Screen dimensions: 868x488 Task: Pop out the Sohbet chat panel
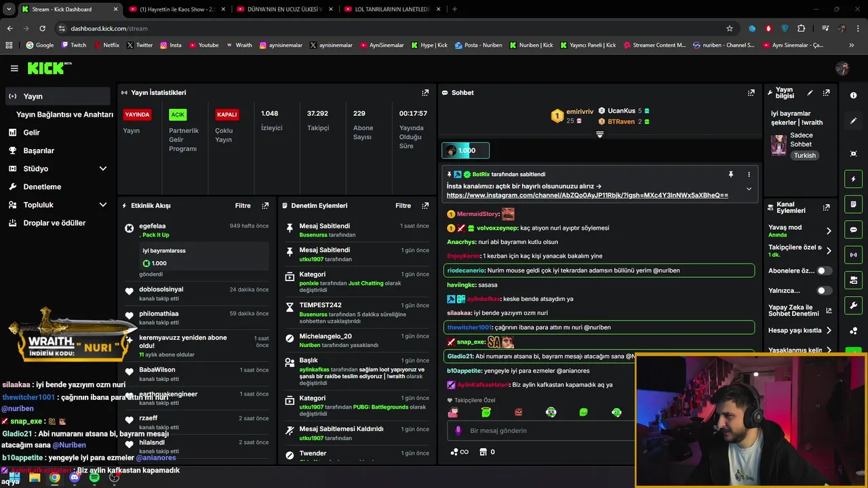coord(751,93)
